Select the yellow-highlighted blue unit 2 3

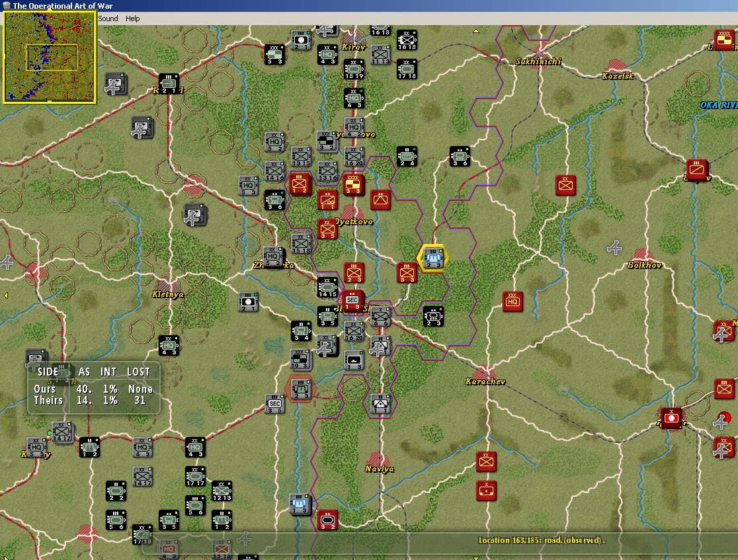click(433, 259)
